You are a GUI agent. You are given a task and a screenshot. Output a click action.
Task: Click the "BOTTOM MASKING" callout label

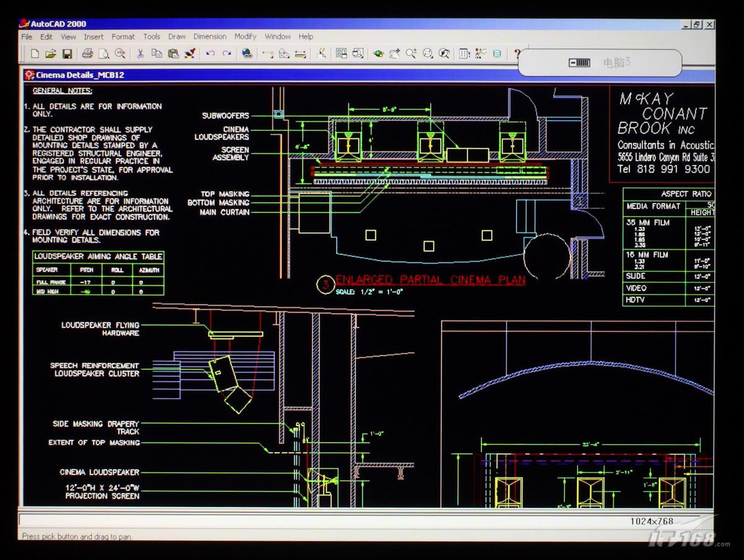point(218,203)
